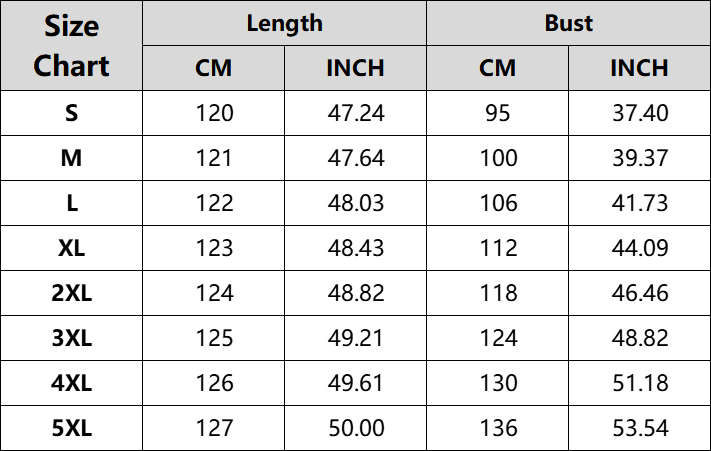Click the 100 bust CM cell

click(x=498, y=158)
